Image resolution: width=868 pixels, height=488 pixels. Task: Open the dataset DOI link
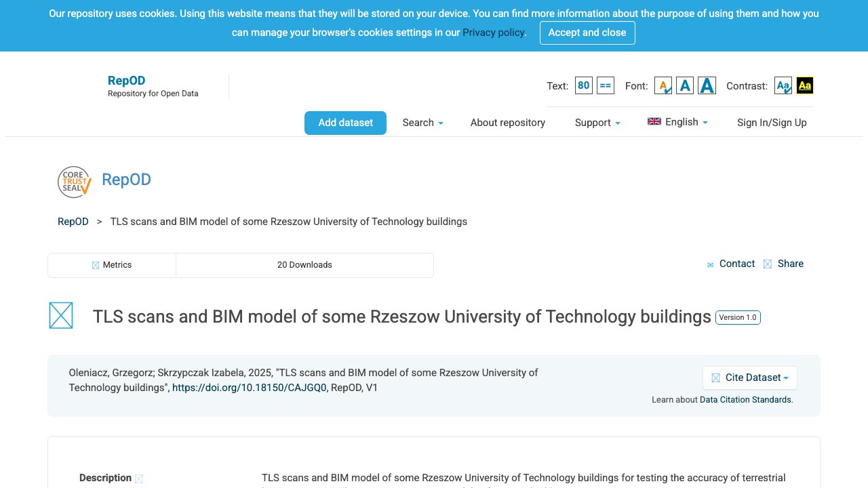pos(250,388)
